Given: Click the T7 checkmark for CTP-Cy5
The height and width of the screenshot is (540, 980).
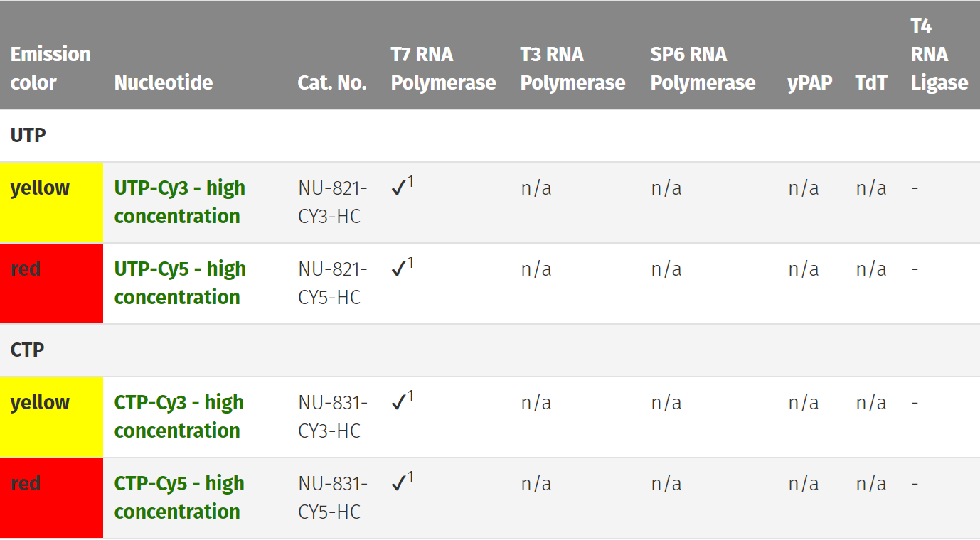Looking at the screenshot, I should [400, 484].
